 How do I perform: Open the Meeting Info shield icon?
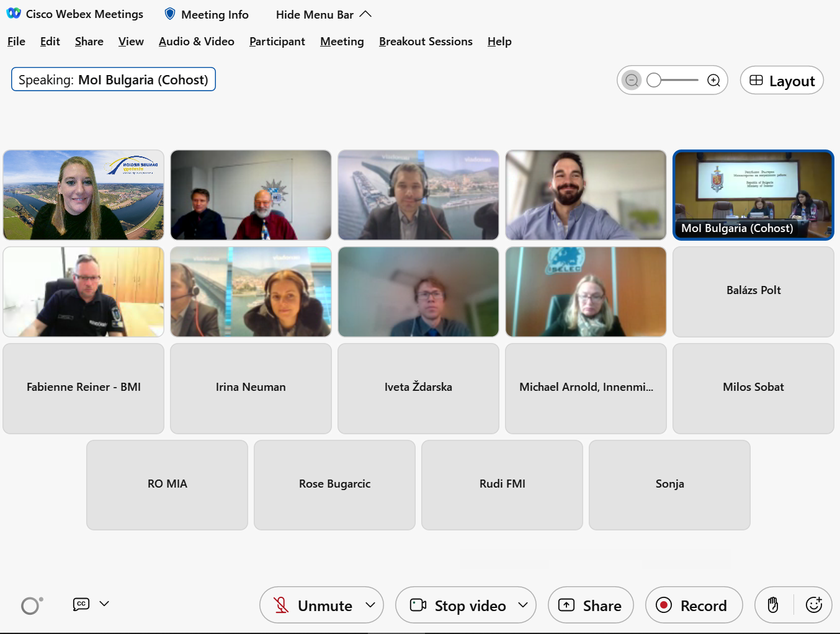pyautogui.click(x=170, y=14)
